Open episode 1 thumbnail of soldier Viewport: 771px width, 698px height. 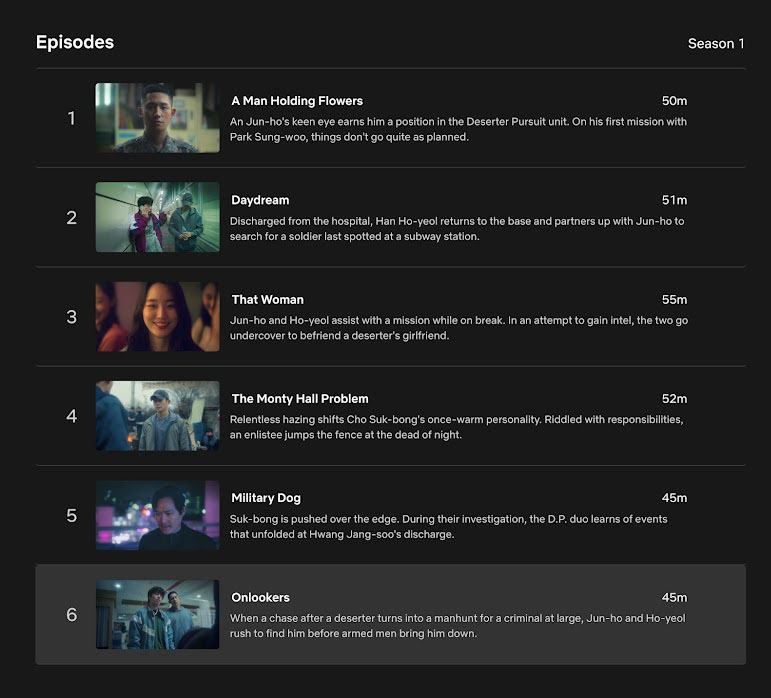(158, 118)
